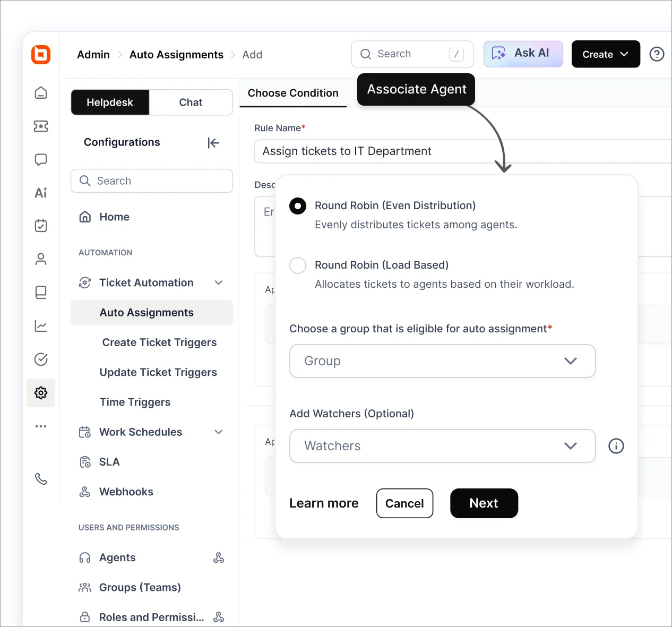Open the chat bubble icon in left rail
The height and width of the screenshot is (627, 672).
pos(41,160)
